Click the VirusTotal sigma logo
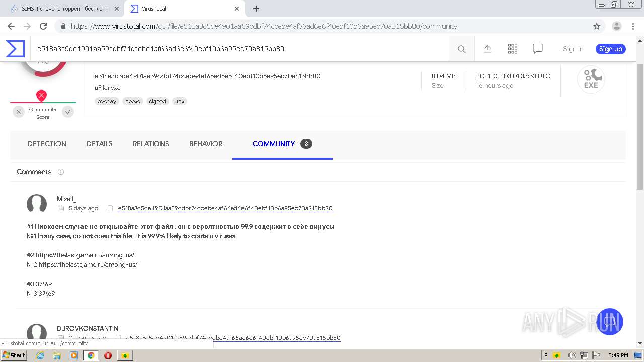The width and height of the screenshot is (644, 362). [15, 49]
